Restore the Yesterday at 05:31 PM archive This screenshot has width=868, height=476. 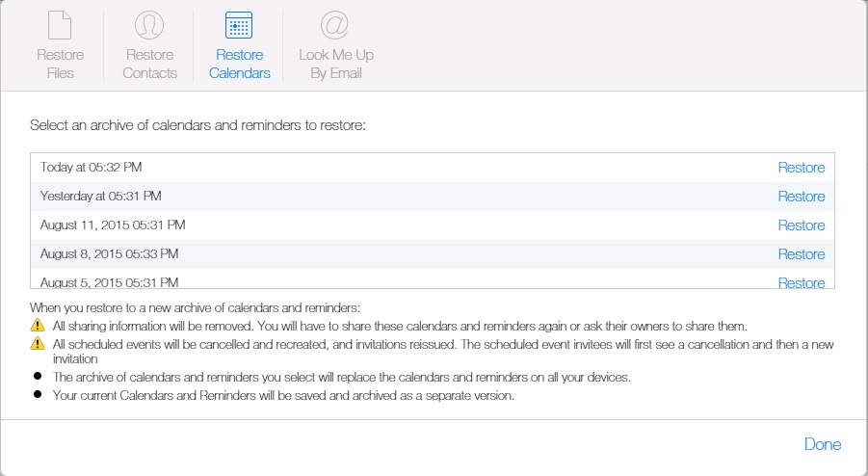[801, 197]
